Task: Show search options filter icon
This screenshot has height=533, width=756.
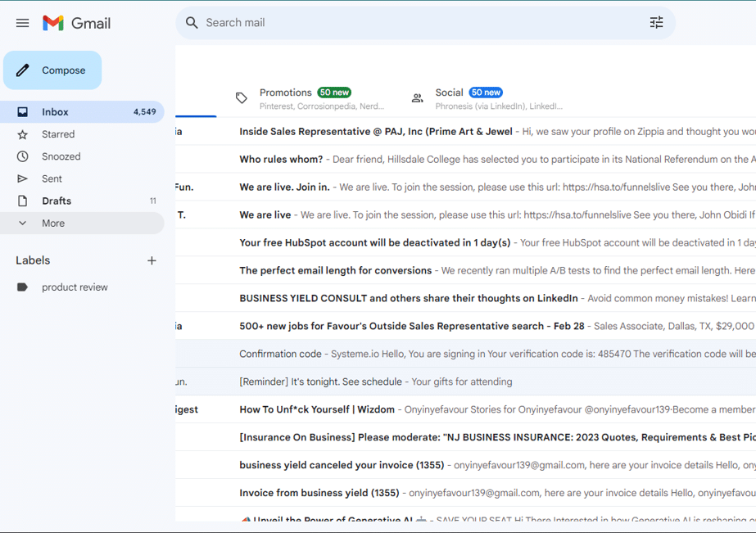Action: click(656, 23)
